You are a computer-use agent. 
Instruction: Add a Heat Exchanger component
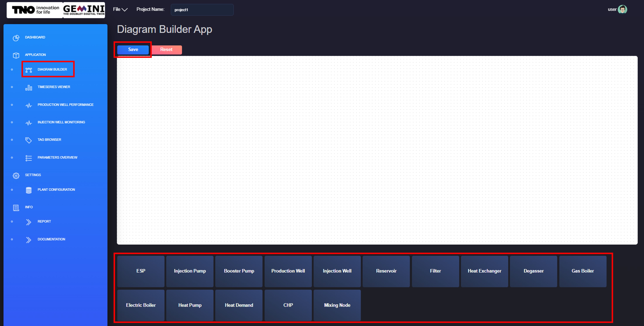[484, 271]
